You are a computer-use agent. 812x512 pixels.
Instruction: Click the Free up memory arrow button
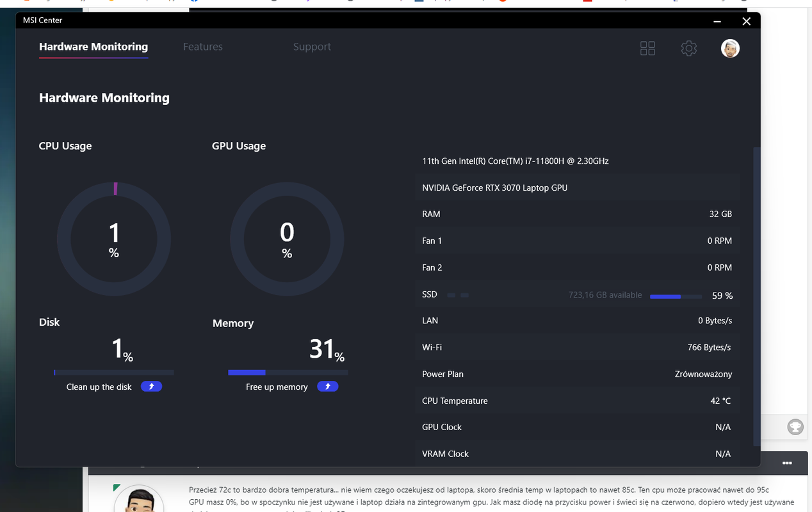(x=327, y=387)
